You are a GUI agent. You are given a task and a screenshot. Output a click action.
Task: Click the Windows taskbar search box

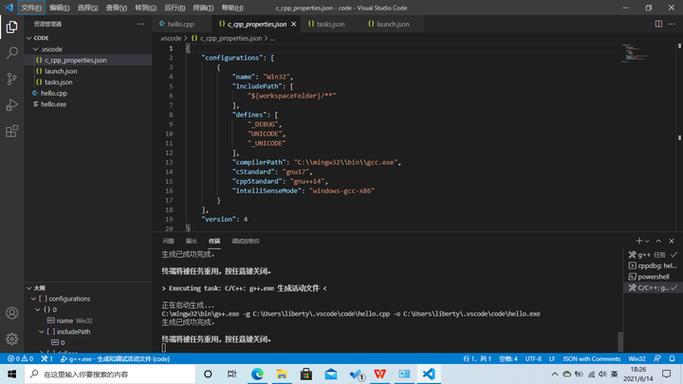pos(110,374)
